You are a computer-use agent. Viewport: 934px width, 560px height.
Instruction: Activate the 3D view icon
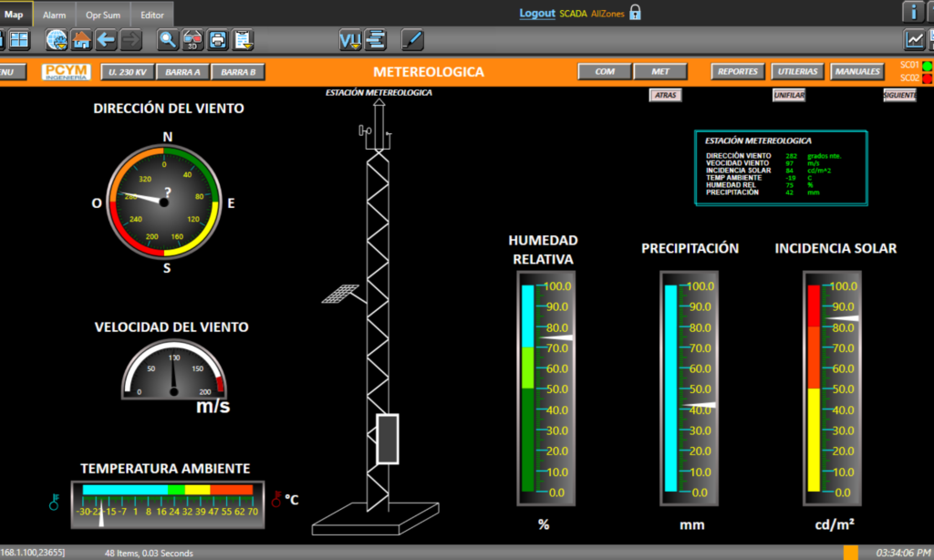pyautogui.click(x=192, y=39)
